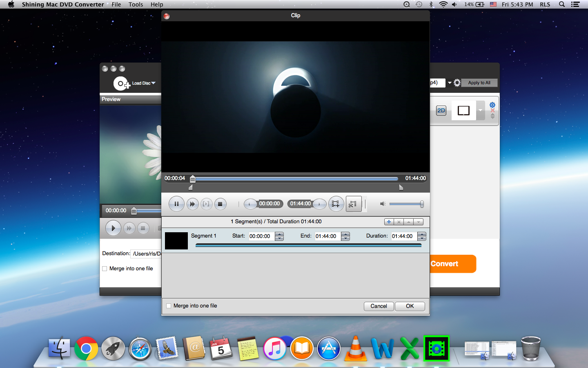This screenshot has height=368, width=588.
Task: Move the segment down in the list
Action: [419, 222]
